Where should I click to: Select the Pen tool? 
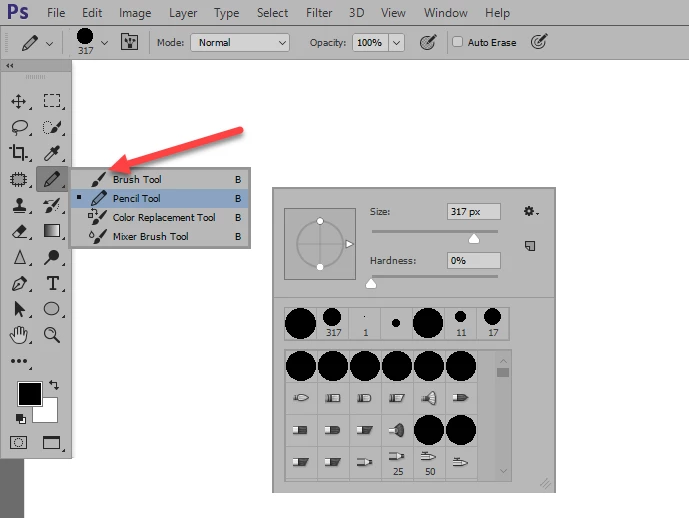click(x=19, y=283)
